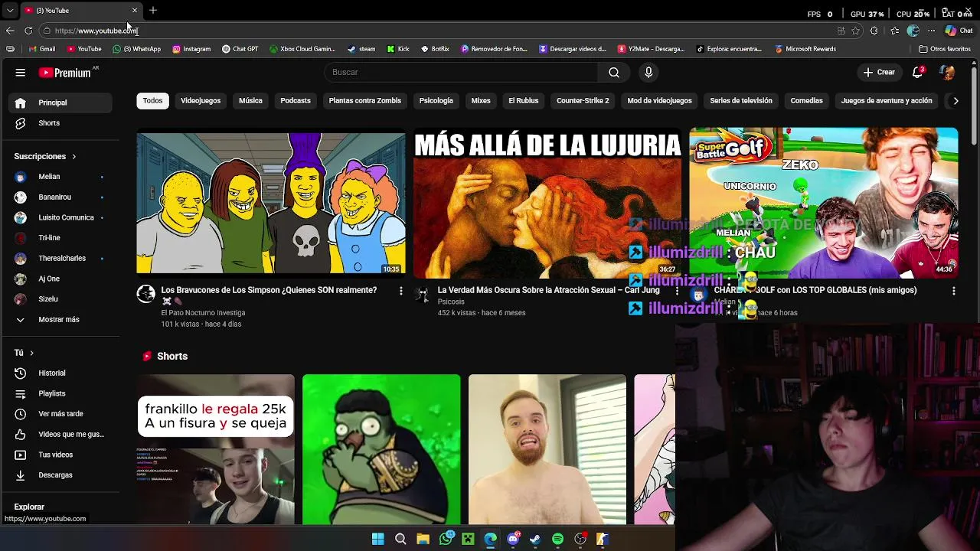
Task: Open File Explorer from the taskbar
Action: 423,540
